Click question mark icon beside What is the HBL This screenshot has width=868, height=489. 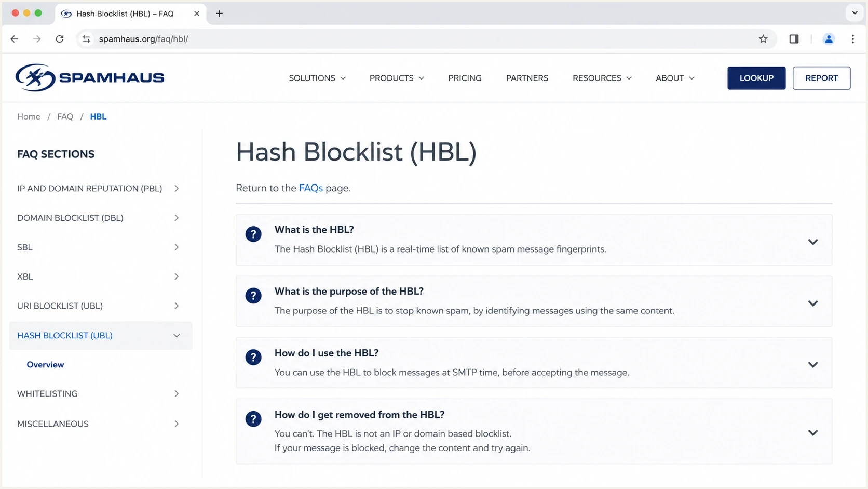pyautogui.click(x=253, y=234)
